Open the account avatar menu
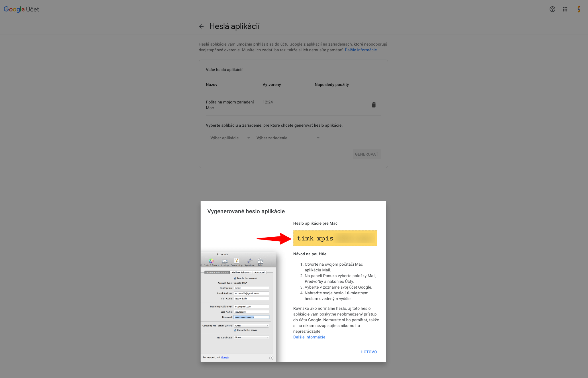This screenshot has width=588, height=378. tap(579, 9)
